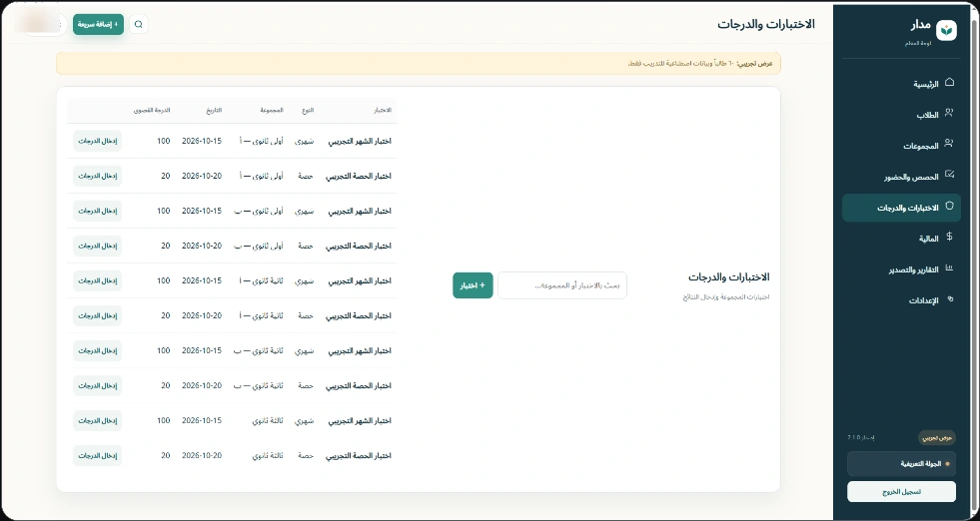Select اختبار الحصة التجريبي in the ثانية ثانوي — ب row
The width and height of the screenshot is (980, 521).
359,386
